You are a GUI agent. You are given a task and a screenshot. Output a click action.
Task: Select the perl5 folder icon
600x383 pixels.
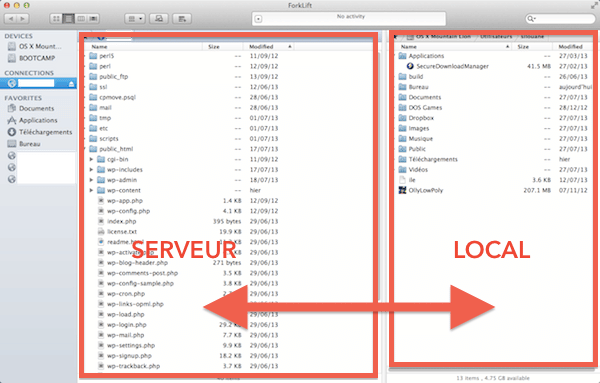pos(93,56)
